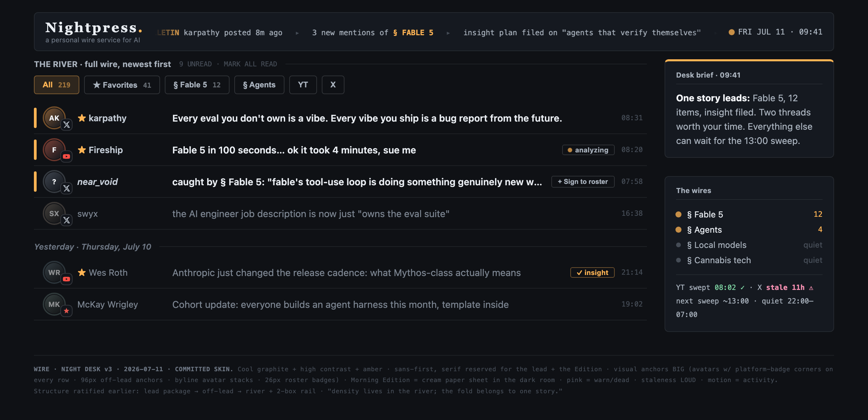Click karpathy's AK avatar icon
The image size is (868, 420).
tap(54, 118)
